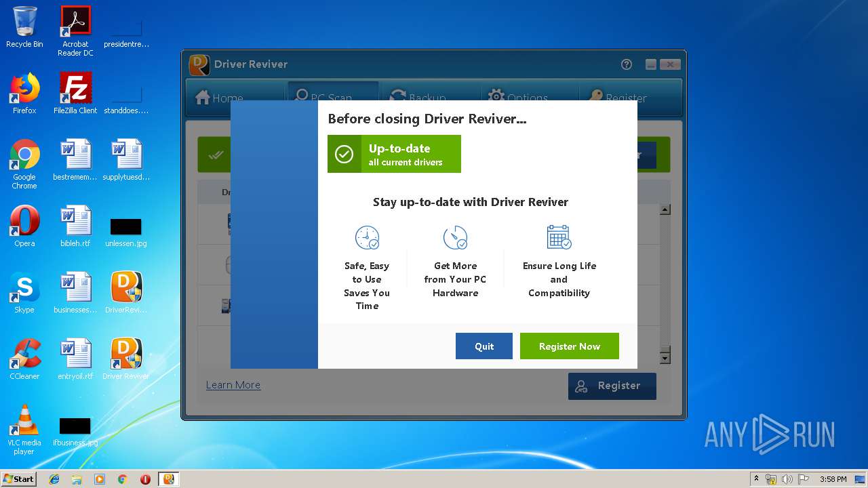Click the green Register Now button
The height and width of the screenshot is (488, 868).
[x=570, y=346]
